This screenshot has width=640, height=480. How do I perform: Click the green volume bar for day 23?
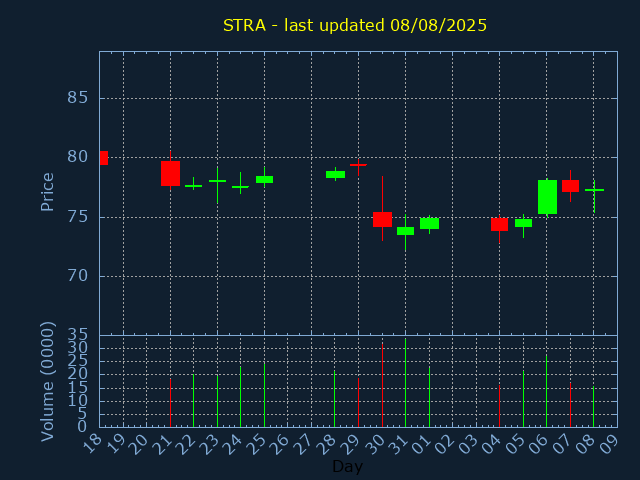218,401
